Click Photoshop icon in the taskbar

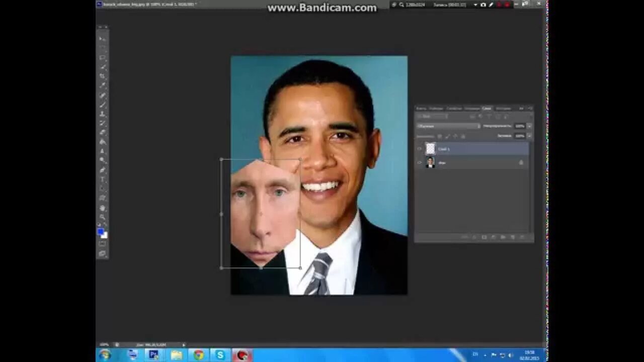154,355
